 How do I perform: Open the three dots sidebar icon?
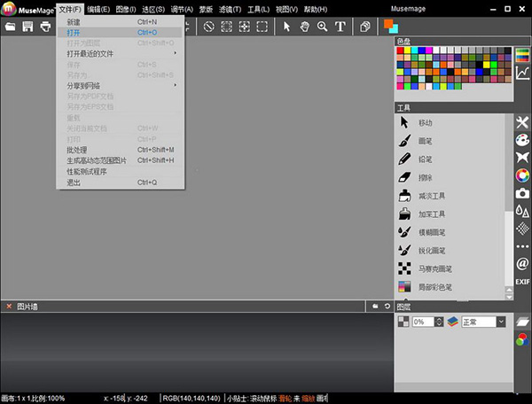pos(522,246)
